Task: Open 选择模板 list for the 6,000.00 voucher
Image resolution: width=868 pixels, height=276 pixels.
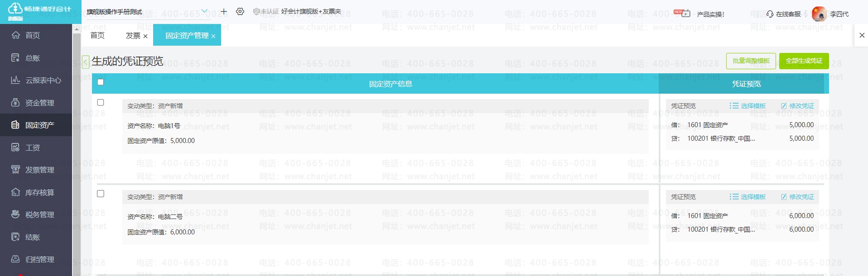Action: tap(747, 197)
